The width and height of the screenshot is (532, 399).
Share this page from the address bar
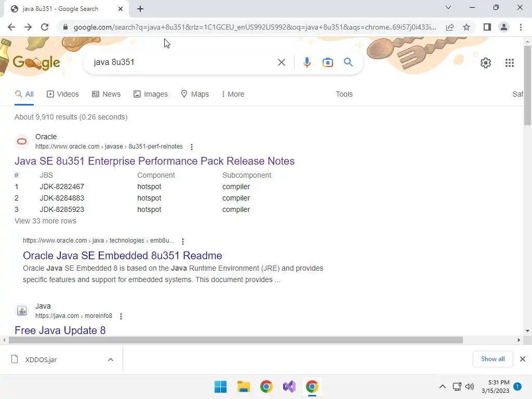[450, 27]
